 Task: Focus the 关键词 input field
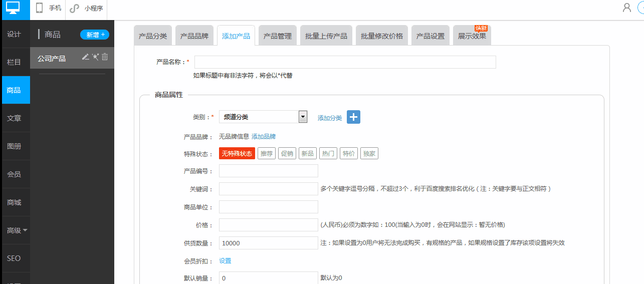click(269, 189)
